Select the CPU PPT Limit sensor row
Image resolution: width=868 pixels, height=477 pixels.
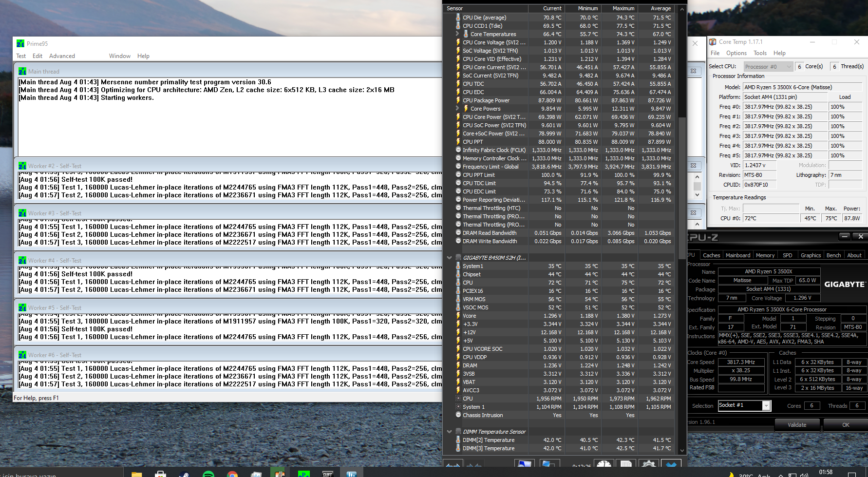[559, 175]
